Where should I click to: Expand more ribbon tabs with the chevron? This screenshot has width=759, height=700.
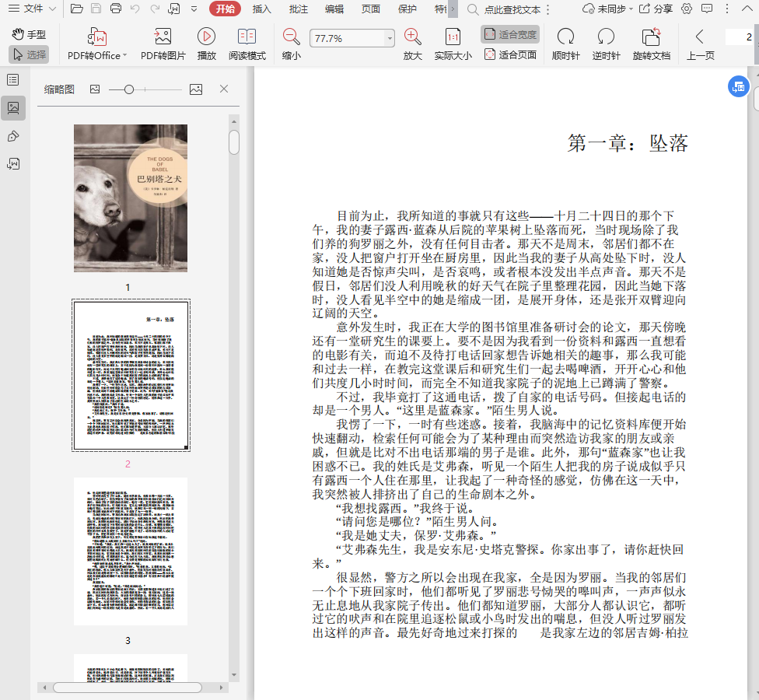[453, 9]
